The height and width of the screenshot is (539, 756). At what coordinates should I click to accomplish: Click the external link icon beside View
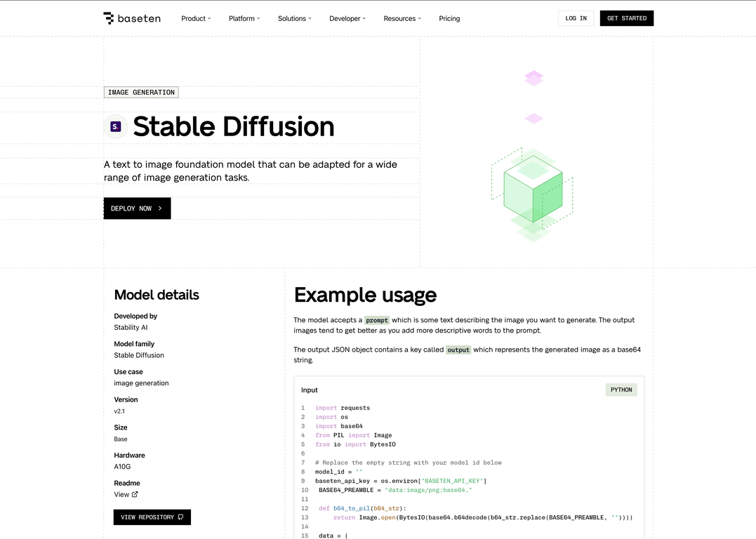(x=135, y=494)
